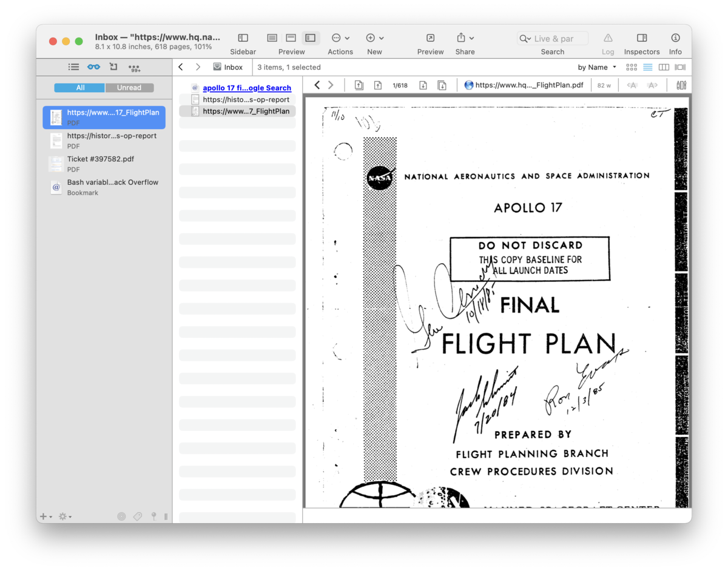Jump to the first PDF page
This screenshot has width=728, height=571.
click(359, 85)
